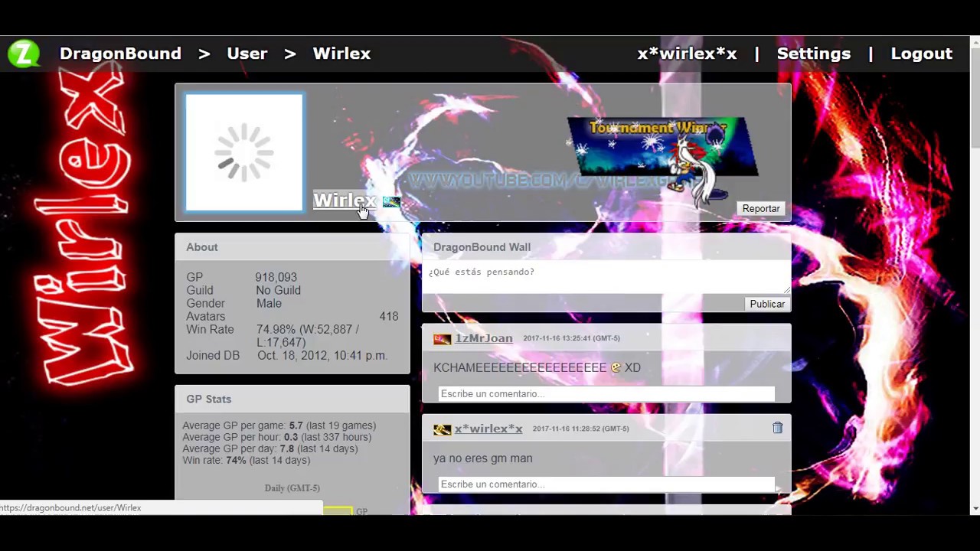Delete the 'ya no eres gm man' post
This screenshot has height=551, width=980.
click(x=777, y=428)
